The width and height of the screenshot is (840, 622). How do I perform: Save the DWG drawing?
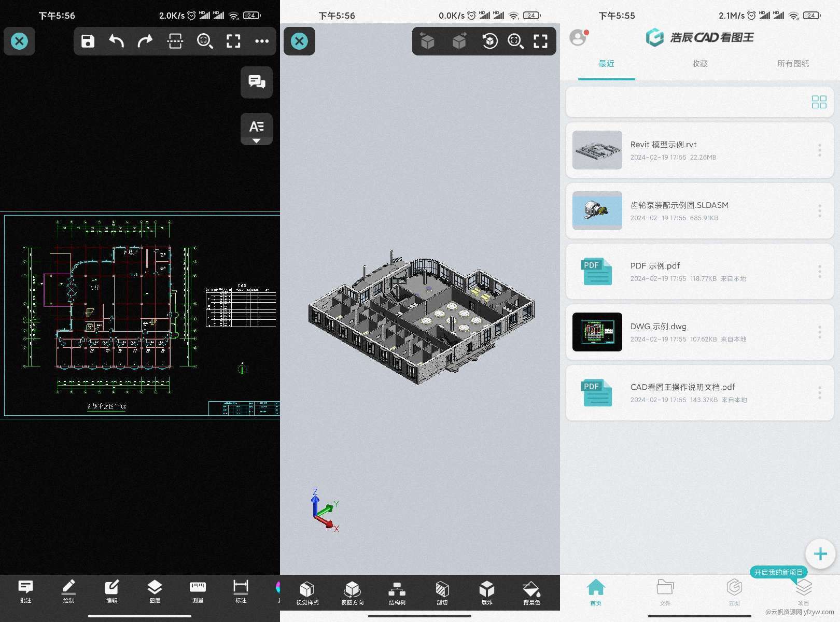pos(88,41)
